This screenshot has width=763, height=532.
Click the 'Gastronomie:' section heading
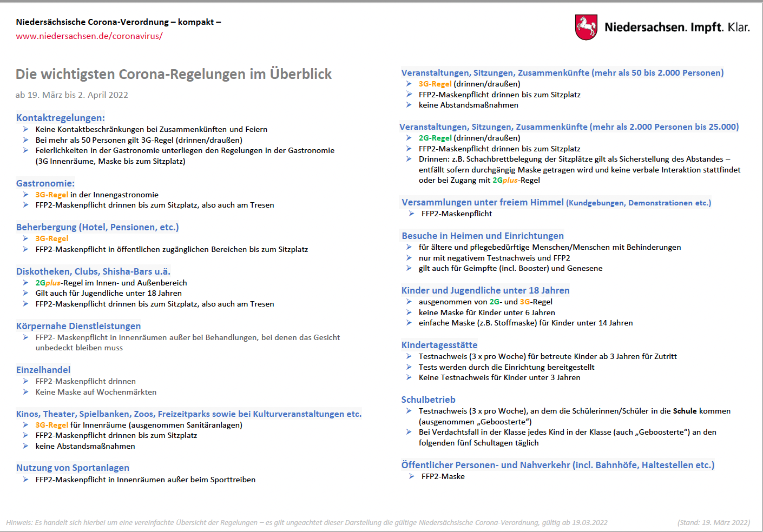click(45, 183)
